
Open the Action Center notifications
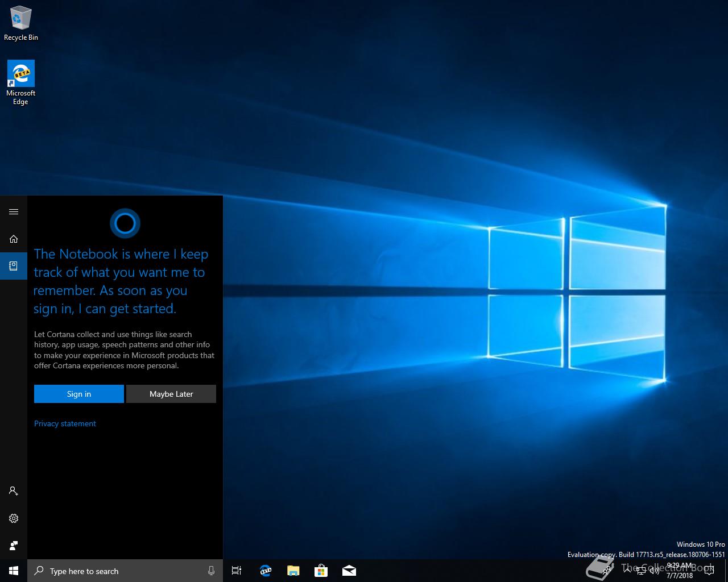tap(709, 571)
